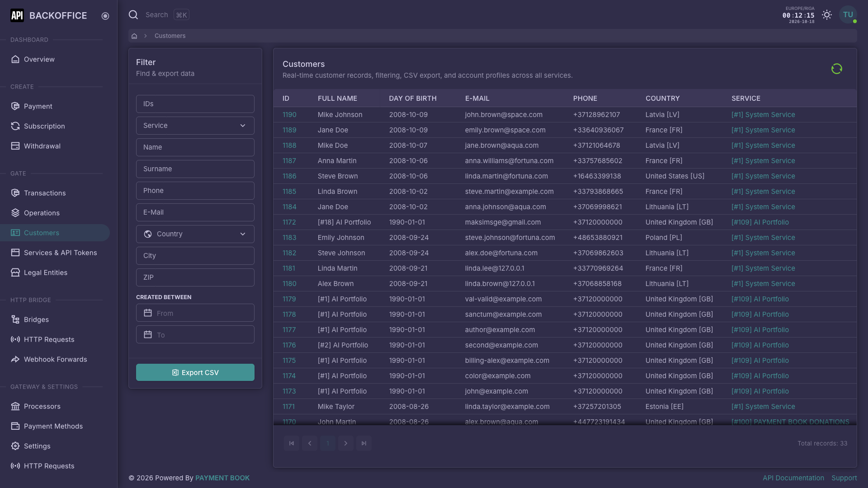This screenshot has width=868, height=488.
Task: Open PAYMENT BOOK footer link
Action: click(x=222, y=478)
